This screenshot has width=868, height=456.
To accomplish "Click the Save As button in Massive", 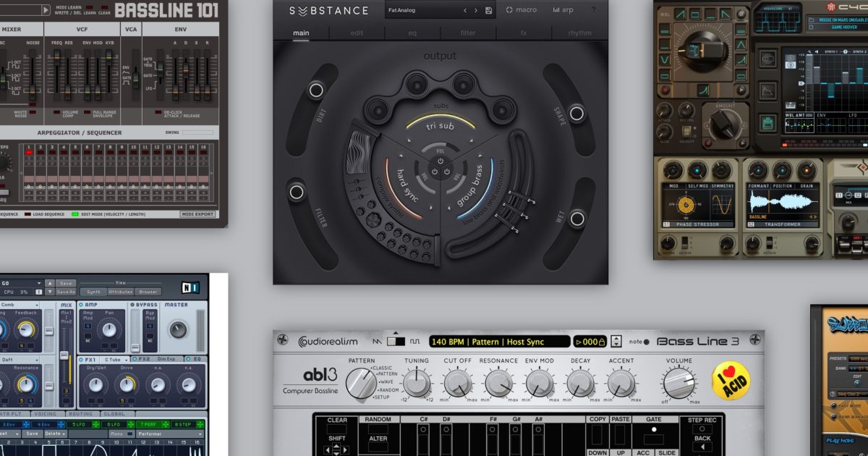I will [x=65, y=292].
